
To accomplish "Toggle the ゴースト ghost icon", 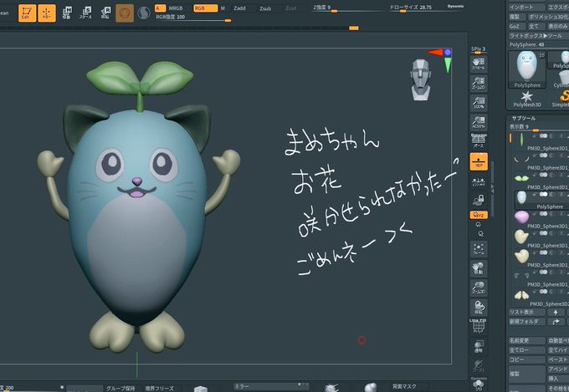I will [479, 366].
